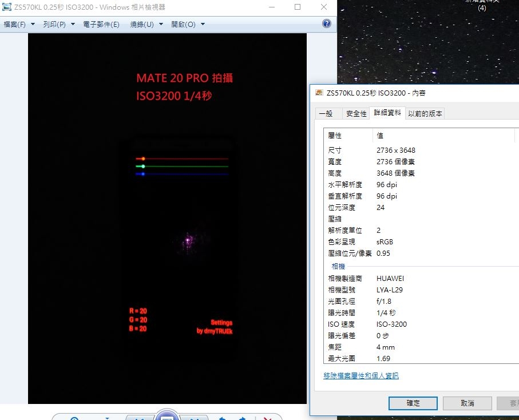
Task: Click the 電子郵件(E) toolbar button
Action: tap(101, 24)
